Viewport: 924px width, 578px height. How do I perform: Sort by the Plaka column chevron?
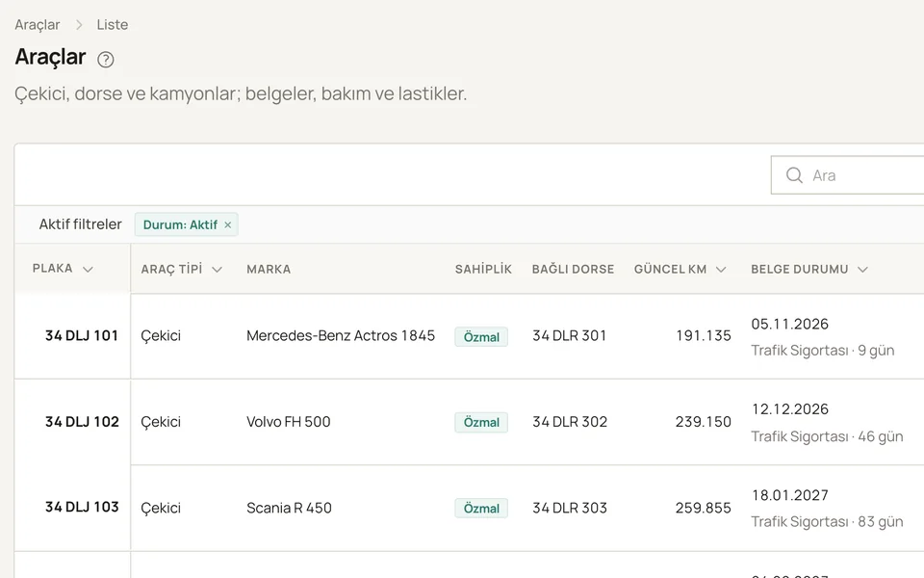(88, 270)
